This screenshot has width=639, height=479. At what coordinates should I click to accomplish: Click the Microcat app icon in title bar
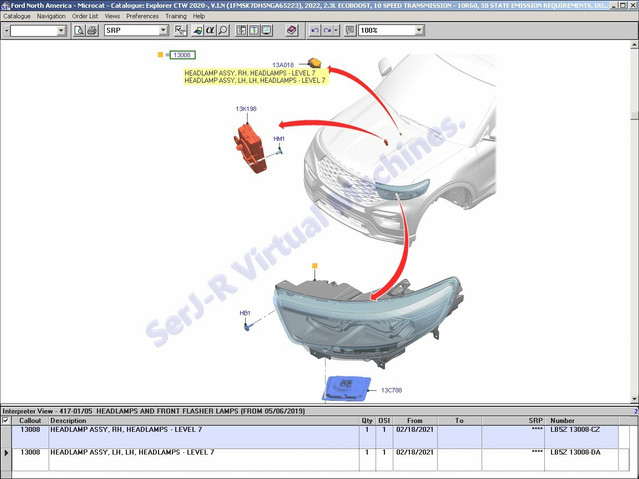pos(5,5)
